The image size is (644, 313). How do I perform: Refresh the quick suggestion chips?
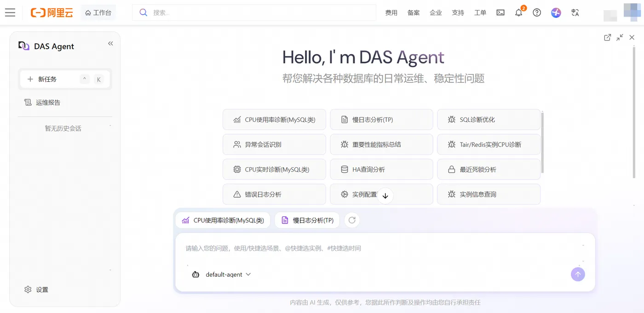point(352,220)
